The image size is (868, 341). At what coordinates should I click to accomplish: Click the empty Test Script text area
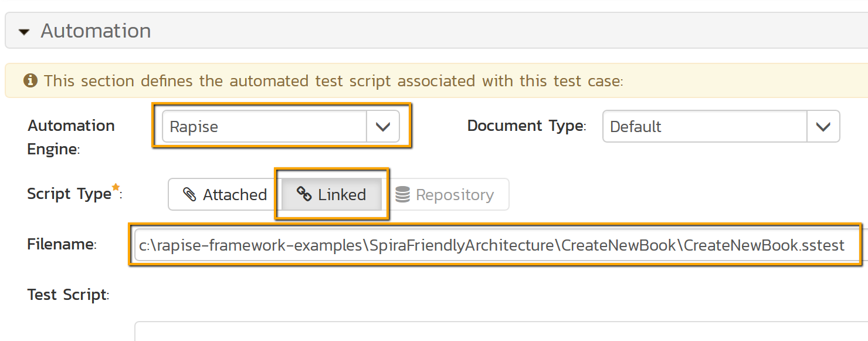499,332
